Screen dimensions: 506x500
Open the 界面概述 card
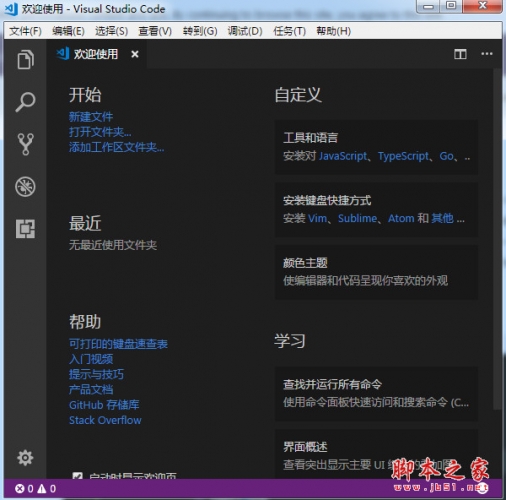pos(376,454)
